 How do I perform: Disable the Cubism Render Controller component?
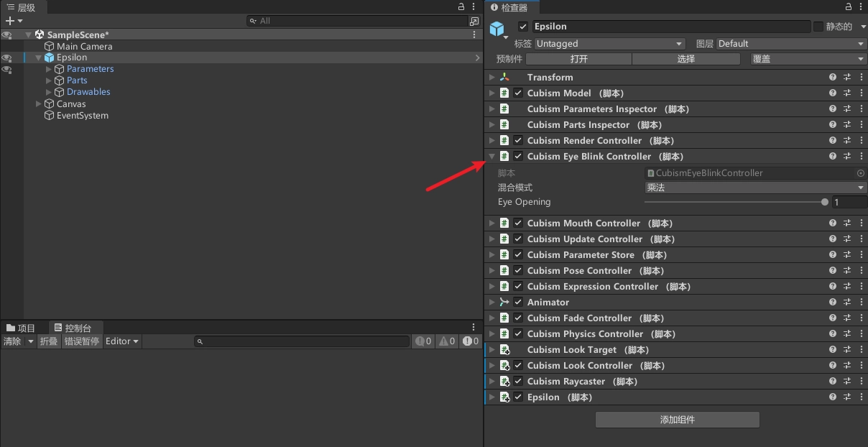coord(518,140)
